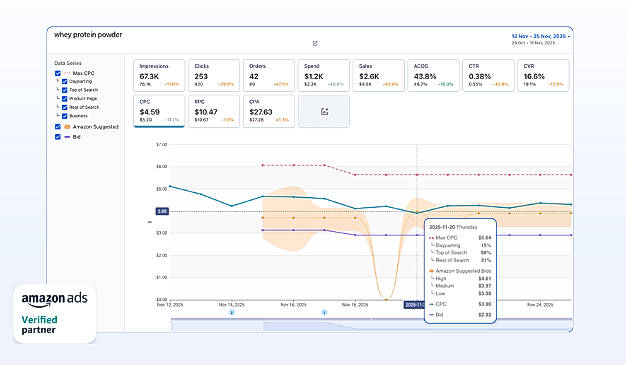
Task: Click the Data Series heading
Action: pyautogui.click(x=68, y=63)
